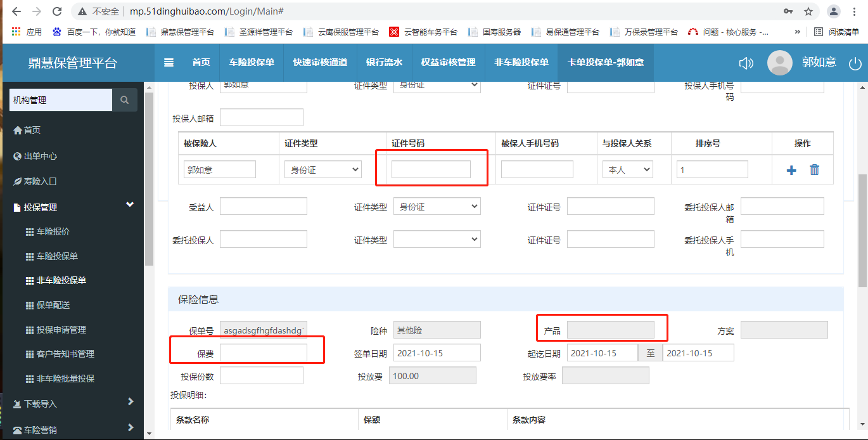
Task: Click the 投保人邮箱 input field
Action: pos(262,117)
